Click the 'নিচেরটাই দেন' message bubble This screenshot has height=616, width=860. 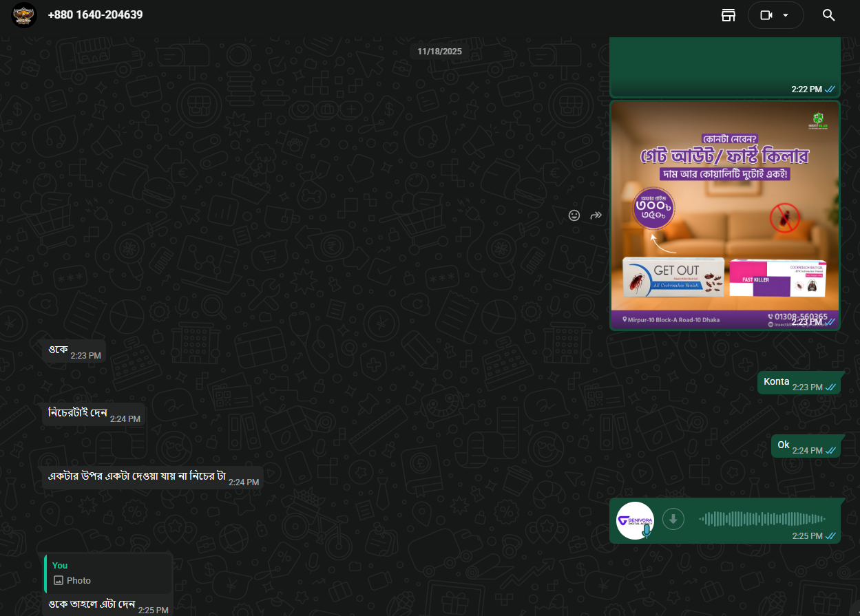click(x=93, y=415)
